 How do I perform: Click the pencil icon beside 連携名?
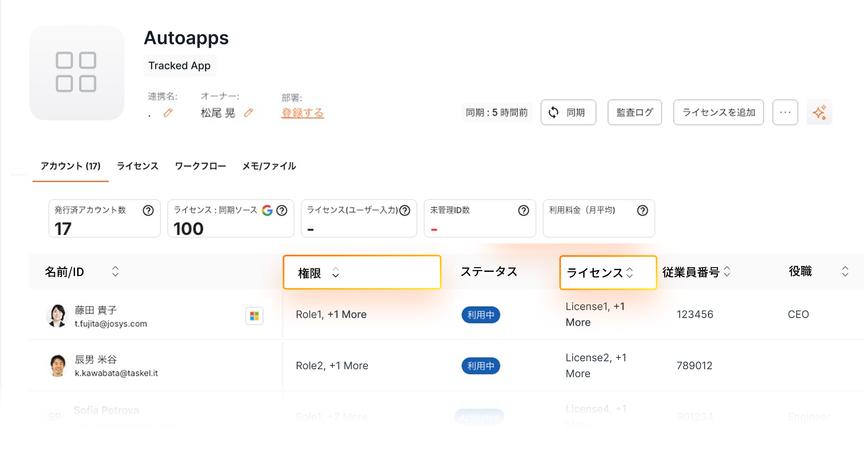pos(168,113)
